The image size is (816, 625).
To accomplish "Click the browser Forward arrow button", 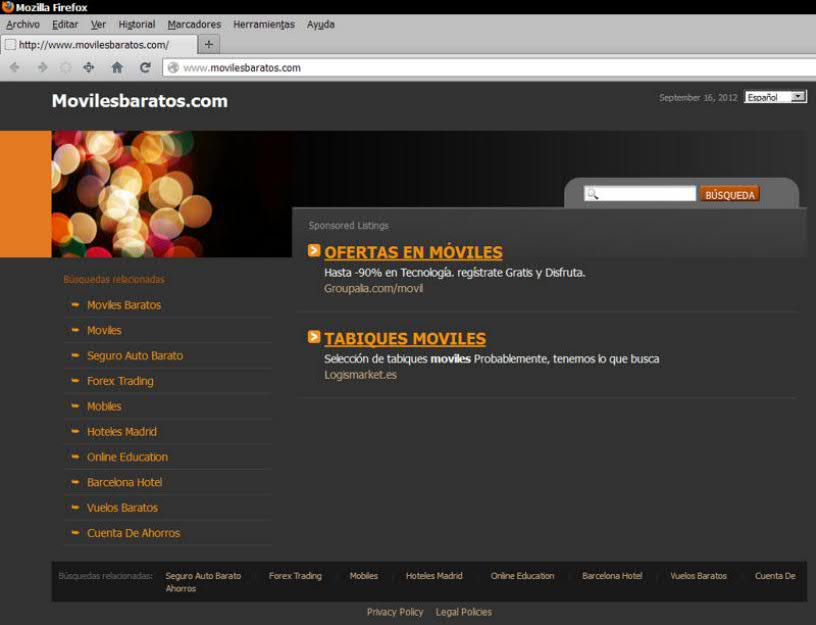I will point(42,68).
